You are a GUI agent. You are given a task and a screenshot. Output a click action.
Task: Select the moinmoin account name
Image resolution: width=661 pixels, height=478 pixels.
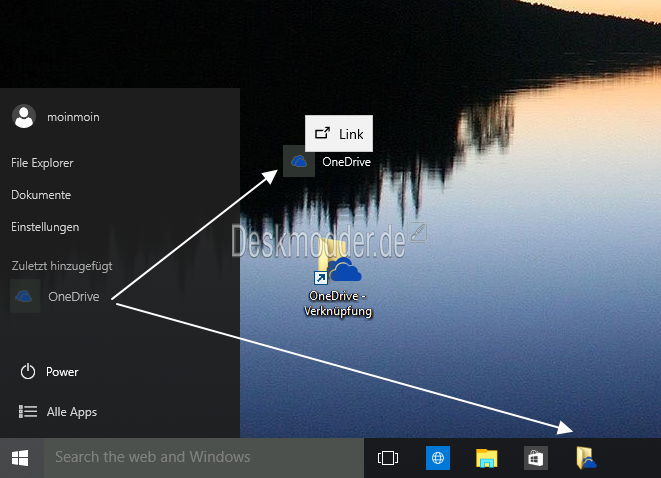click(x=73, y=117)
